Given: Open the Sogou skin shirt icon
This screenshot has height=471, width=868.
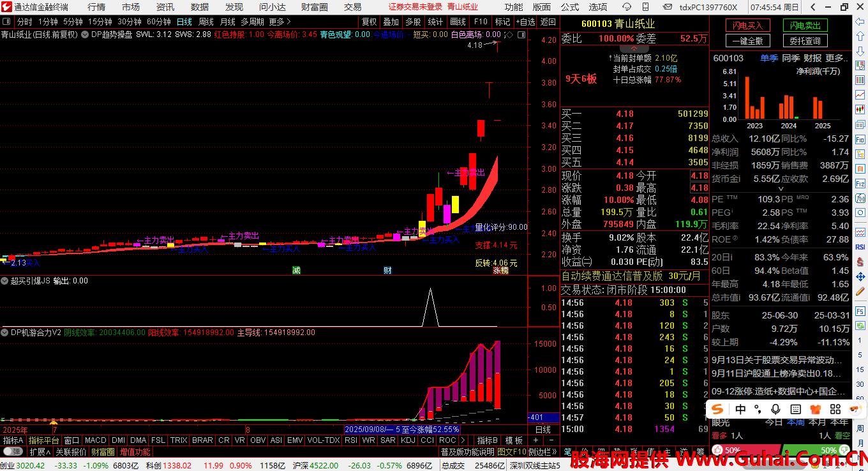Looking at the screenshot, I should (815, 409).
